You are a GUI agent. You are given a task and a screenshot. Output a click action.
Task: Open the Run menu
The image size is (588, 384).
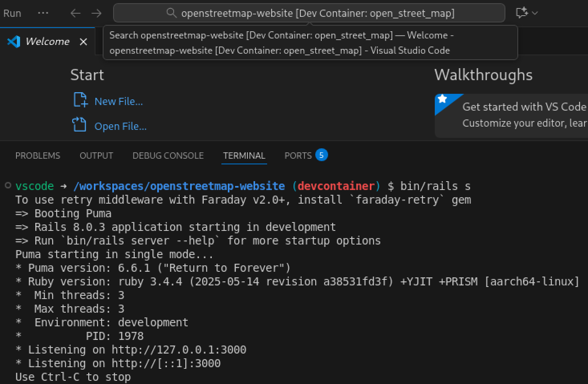click(x=12, y=13)
